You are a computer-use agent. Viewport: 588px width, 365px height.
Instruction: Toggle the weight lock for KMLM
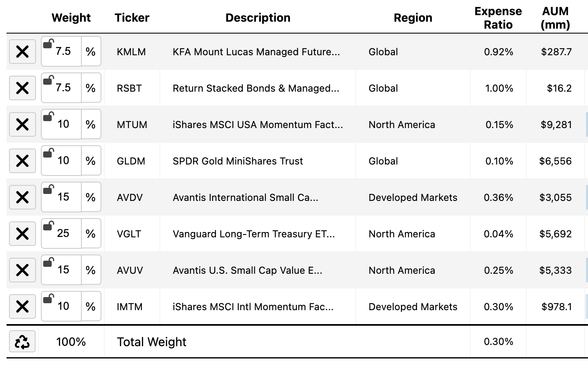click(48, 43)
